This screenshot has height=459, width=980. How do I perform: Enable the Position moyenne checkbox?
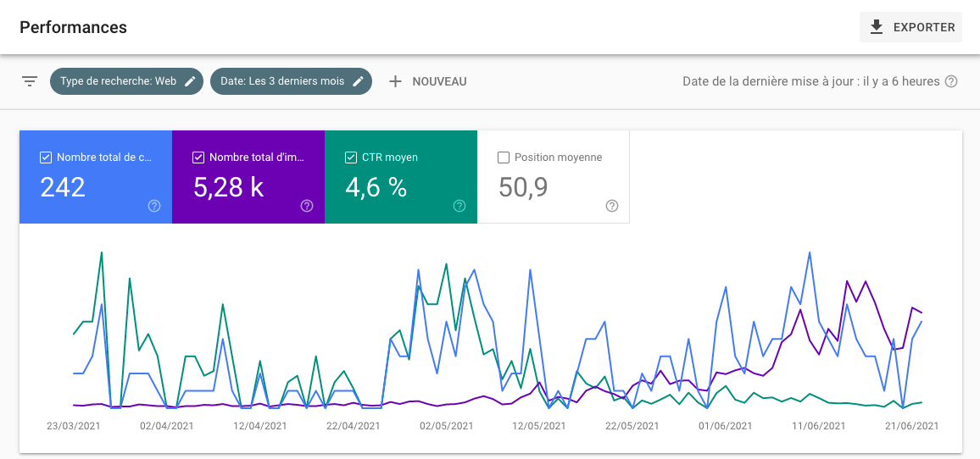coord(503,158)
